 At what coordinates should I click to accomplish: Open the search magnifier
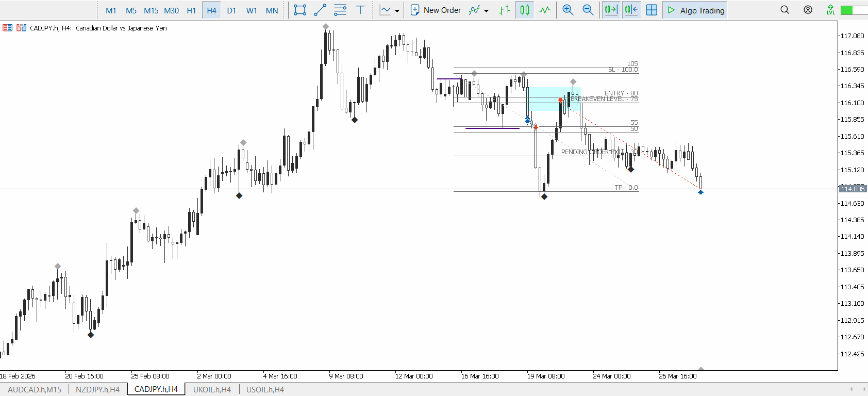[784, 10]
